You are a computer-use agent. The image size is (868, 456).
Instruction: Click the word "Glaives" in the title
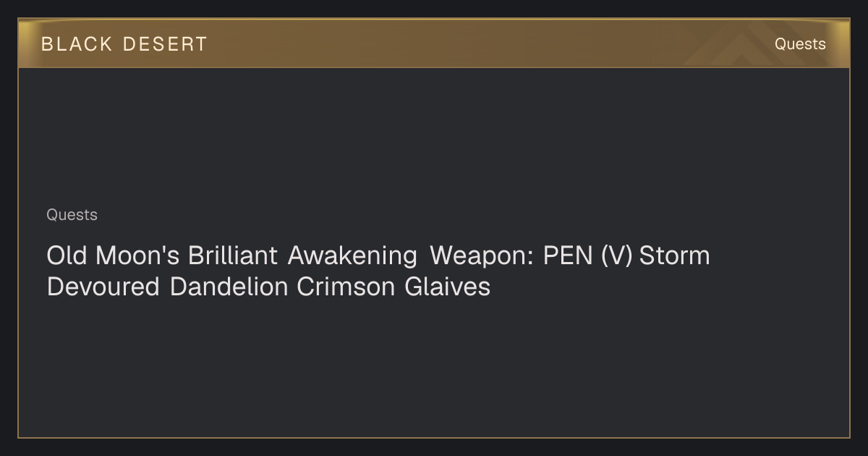tap(447, 287)
